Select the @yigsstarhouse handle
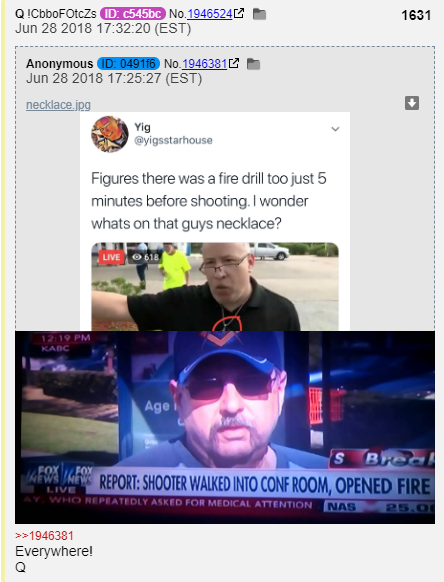The image size is (444, 582). coord(173,140)
